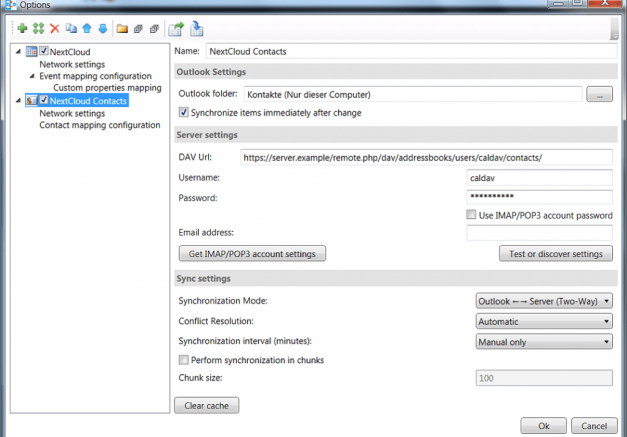The height and width of the screenshot is (437, 627).
Task: Click Get IMAP/POP3 account settings
Action: click(x=252, y=253)
